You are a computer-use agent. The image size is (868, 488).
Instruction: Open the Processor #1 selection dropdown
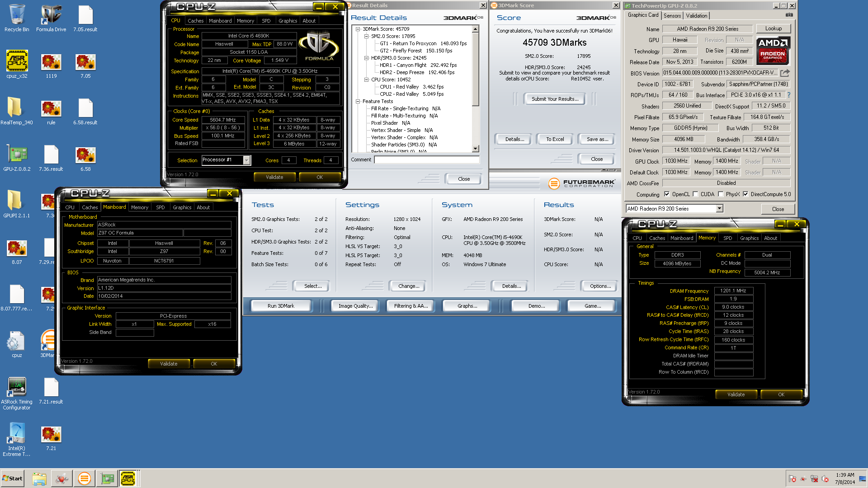click(x=247, y=160)
